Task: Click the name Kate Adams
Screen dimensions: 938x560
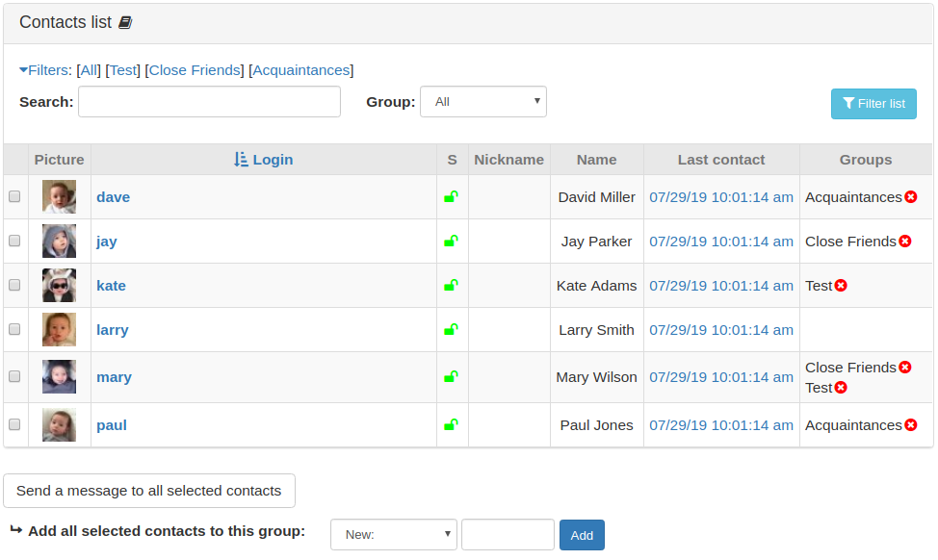Action: (x=596, y=285)
